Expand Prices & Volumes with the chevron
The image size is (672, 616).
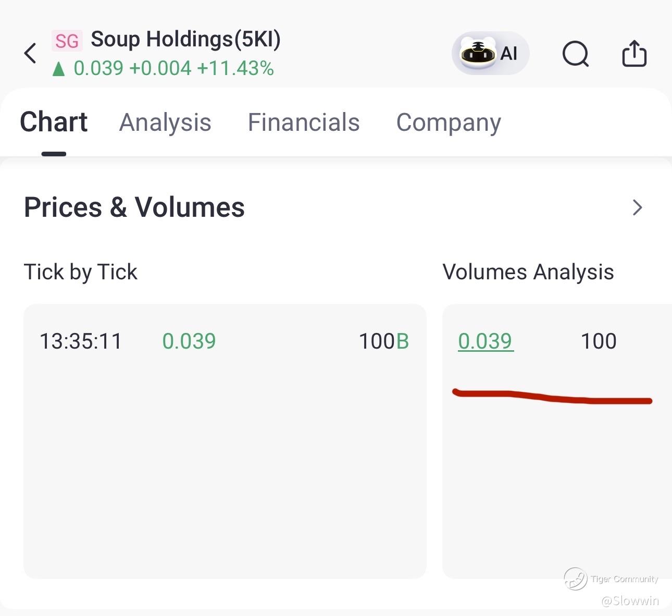tap(637, 207)
